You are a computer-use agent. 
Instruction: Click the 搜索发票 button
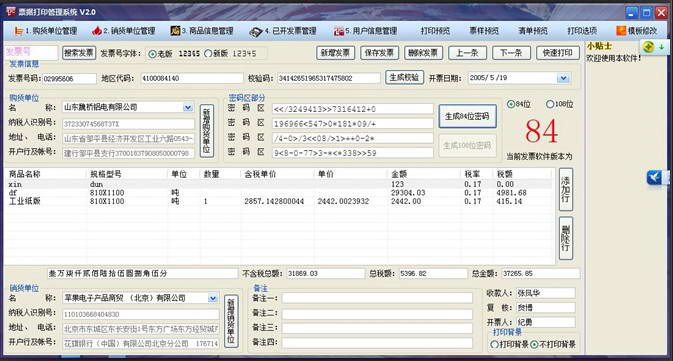click(x=79, y=53)
